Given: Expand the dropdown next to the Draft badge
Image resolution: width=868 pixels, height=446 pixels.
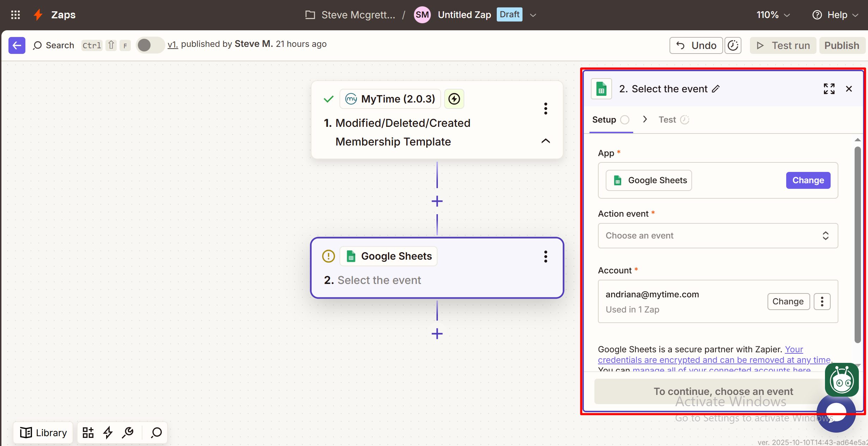Looking at the screenshot, I should click(x=533, y=15).
